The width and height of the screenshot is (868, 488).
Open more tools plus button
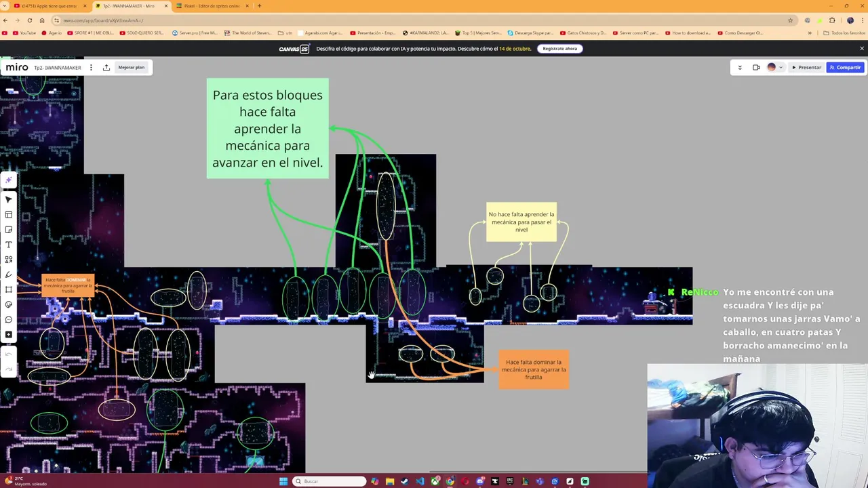tap(8, 334)
